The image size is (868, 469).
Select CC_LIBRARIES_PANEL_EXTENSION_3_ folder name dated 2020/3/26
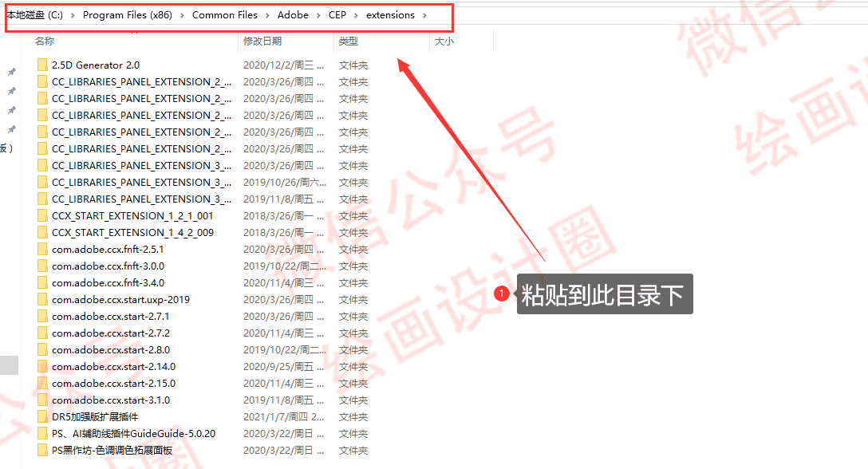coord(142,166)
